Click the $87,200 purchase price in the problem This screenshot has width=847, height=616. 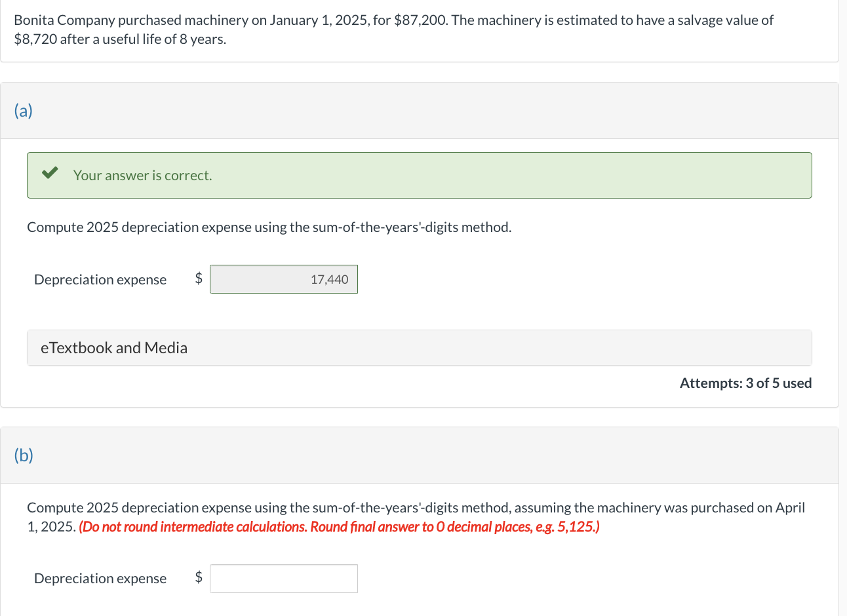[421, 20]
